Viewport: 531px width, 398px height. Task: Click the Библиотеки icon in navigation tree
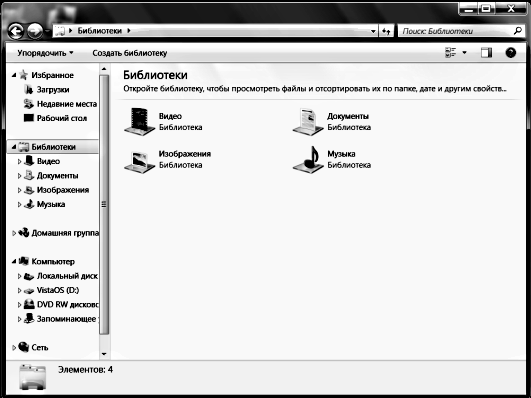pyautogui.click(x=23, y=147)
